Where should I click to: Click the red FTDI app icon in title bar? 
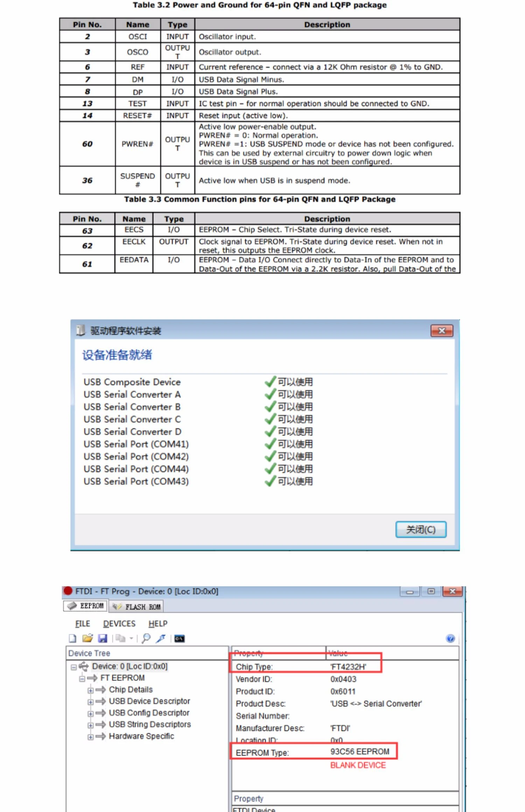pos(68,591)
